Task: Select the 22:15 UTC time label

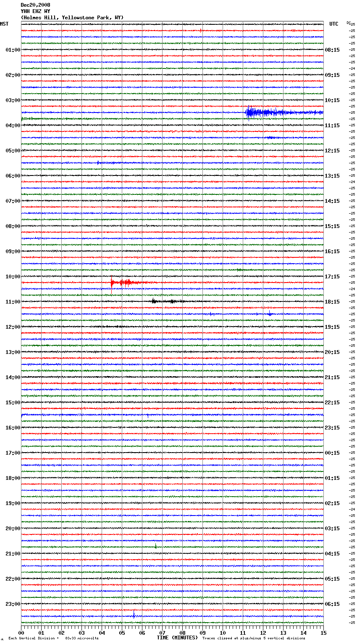Action: point(332,403)
